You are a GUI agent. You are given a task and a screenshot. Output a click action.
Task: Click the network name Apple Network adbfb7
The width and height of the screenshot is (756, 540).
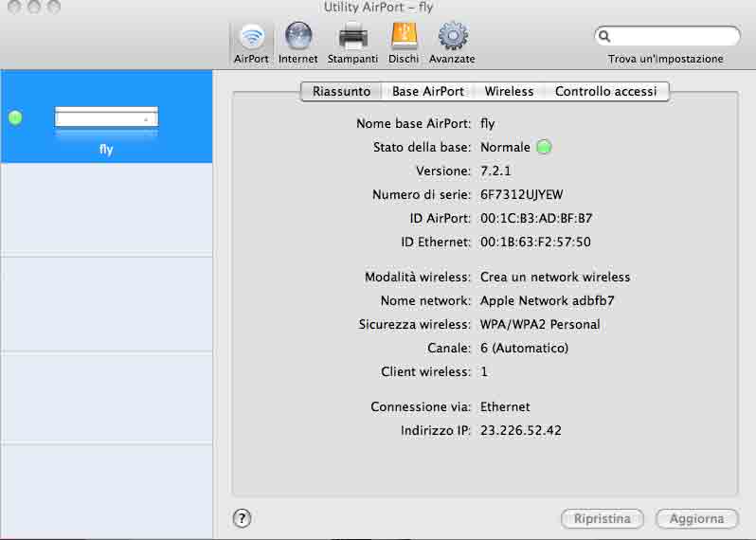tap(548, 301)
